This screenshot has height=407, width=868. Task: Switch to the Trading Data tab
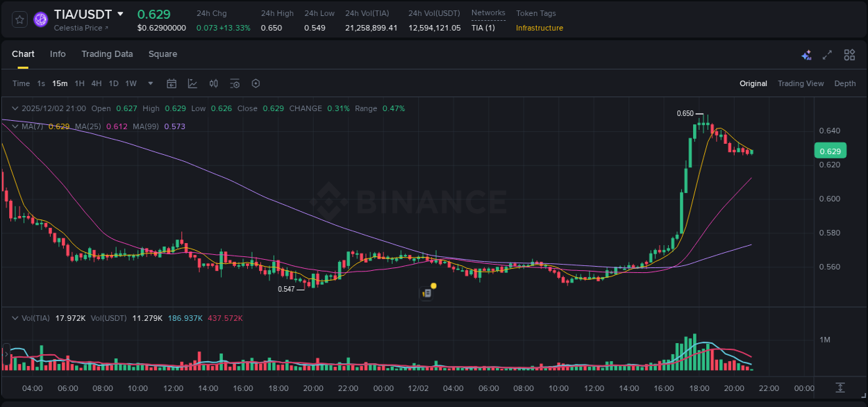[107, 54]
